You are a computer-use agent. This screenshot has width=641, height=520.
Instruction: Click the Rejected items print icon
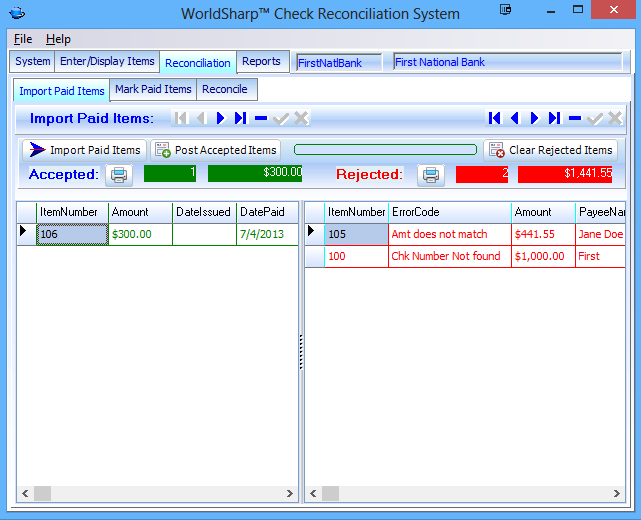(x=431, y=175)
